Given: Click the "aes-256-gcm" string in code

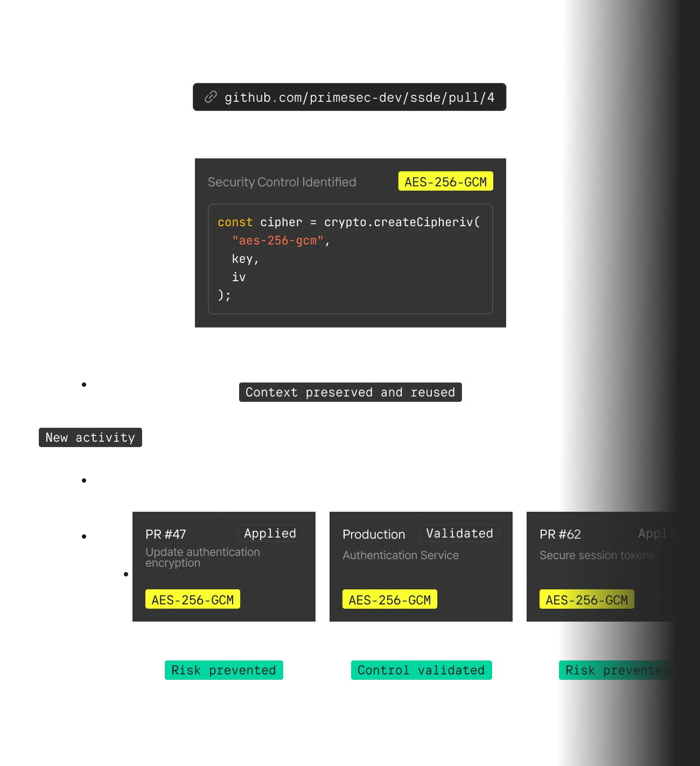Looking at the screenshot, I should click(x=278, y=241).
